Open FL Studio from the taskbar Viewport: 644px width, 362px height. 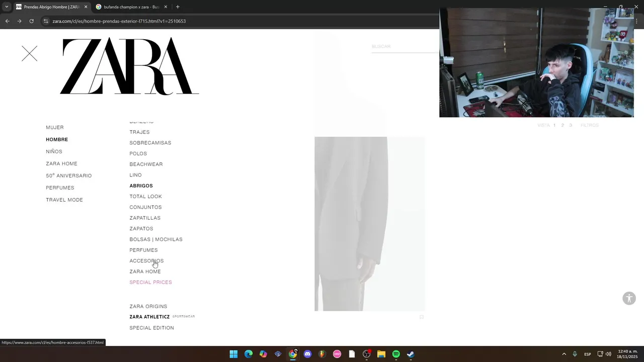point(322,354)
